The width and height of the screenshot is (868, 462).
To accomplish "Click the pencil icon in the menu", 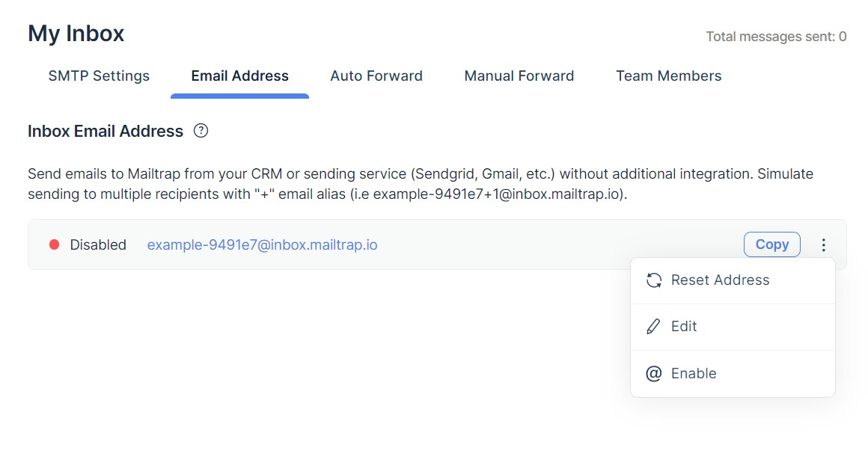I will click(x=653, y=327).
